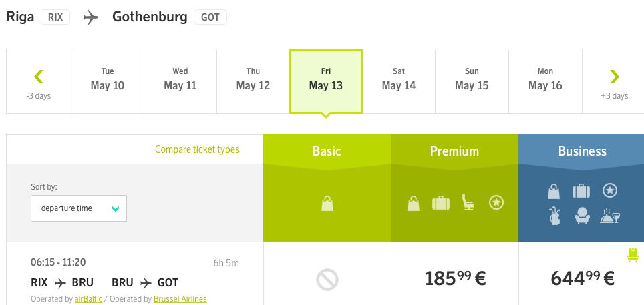Click the golf bag icon under Business
Image resolution: width=644 pixels, height=305 pixels.
coord(554,216)
